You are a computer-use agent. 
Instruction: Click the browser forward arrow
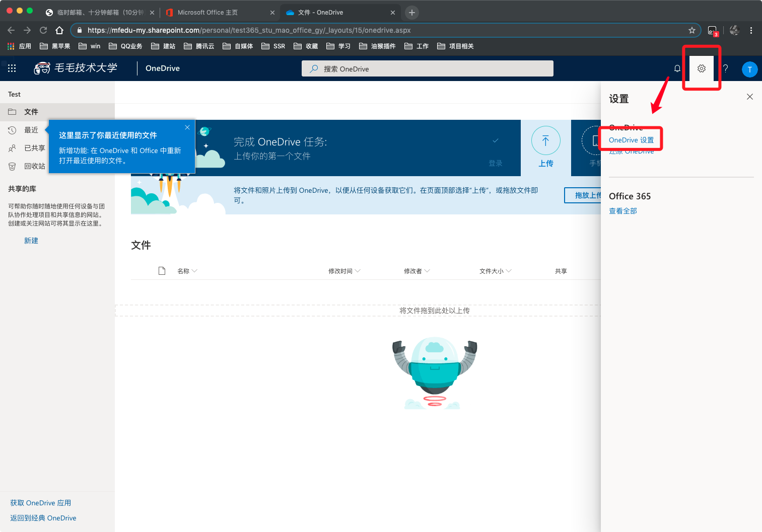(27, 30)
